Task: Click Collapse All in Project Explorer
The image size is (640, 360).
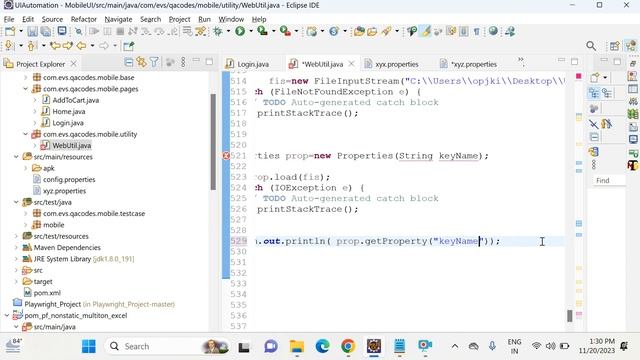Action: pos(129,62)
